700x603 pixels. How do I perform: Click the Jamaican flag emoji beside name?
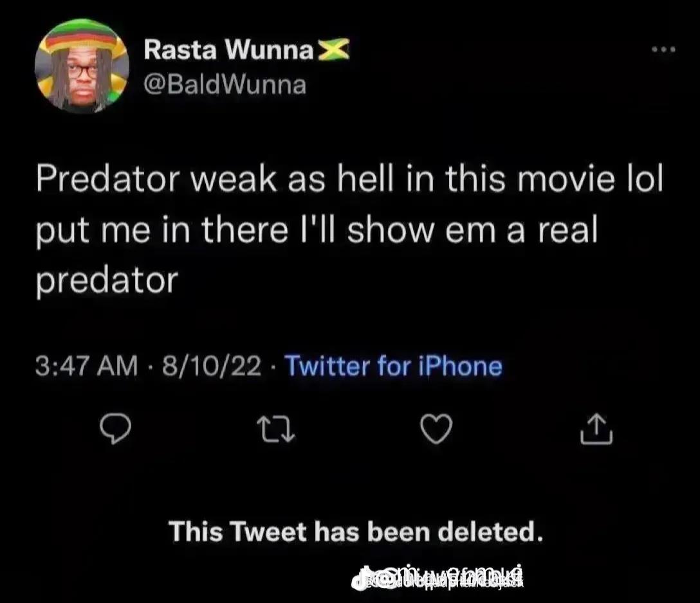333,50
